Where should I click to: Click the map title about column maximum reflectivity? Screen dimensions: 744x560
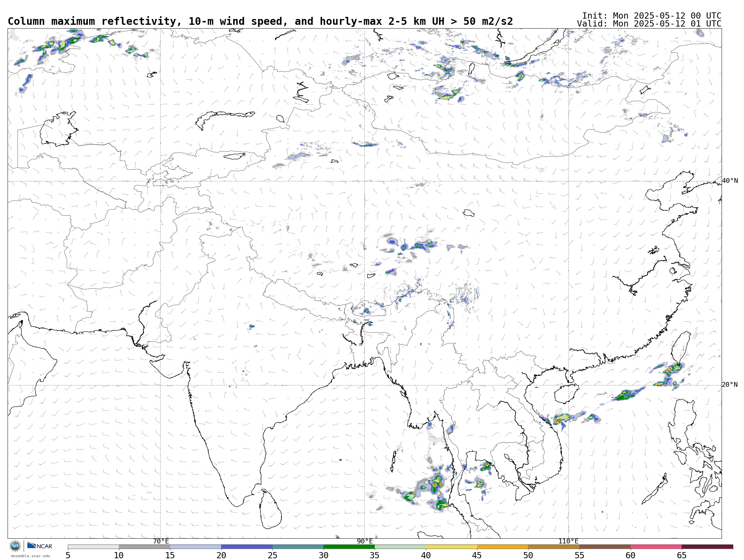260,21
